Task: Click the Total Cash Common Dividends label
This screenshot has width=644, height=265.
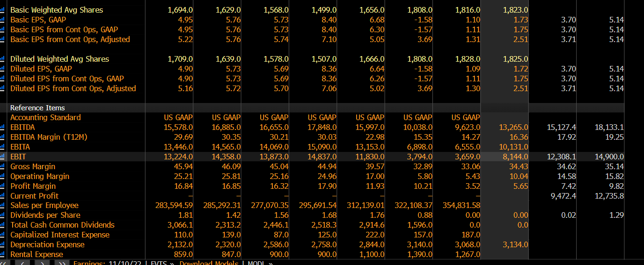Action: (62, 225)
